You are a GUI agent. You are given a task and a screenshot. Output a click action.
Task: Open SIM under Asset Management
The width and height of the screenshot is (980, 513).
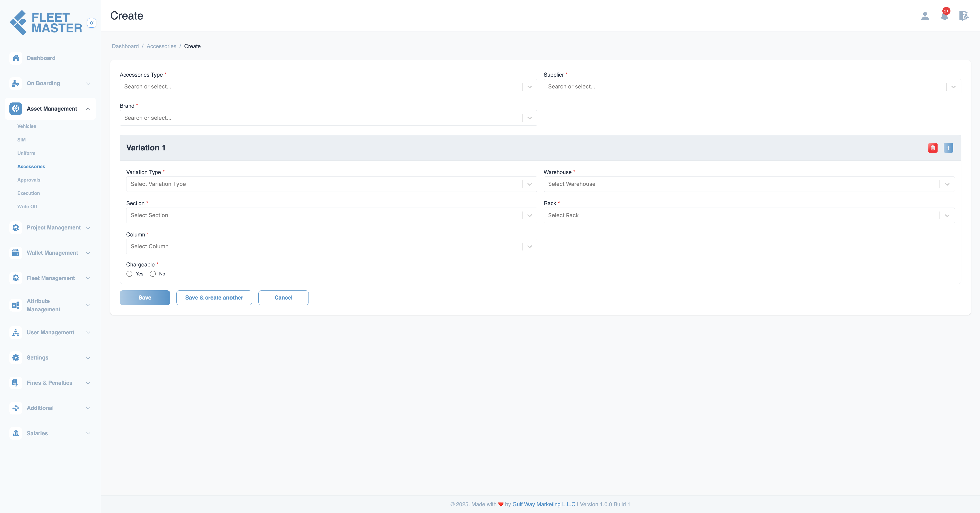click(21, 140)
